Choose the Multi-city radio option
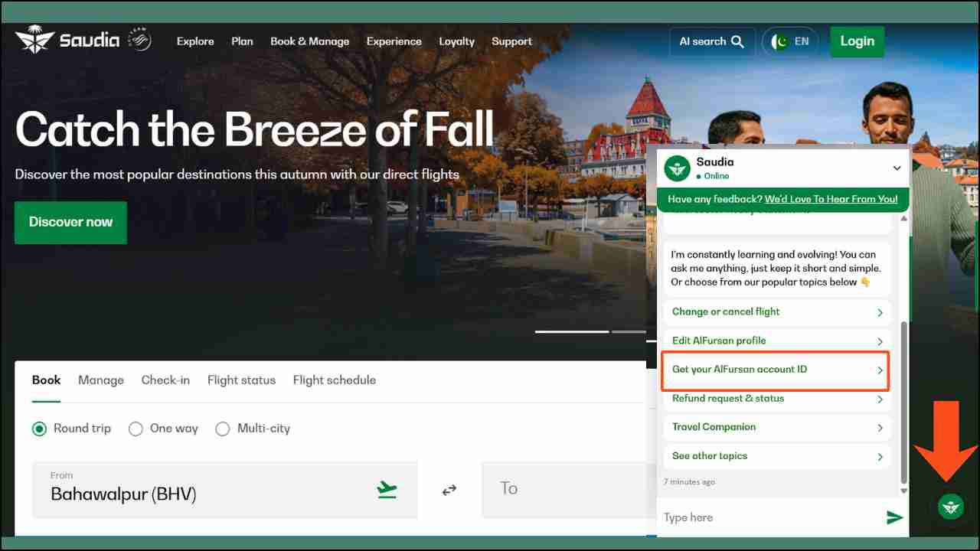980x551 pixels. coord(223,429)
